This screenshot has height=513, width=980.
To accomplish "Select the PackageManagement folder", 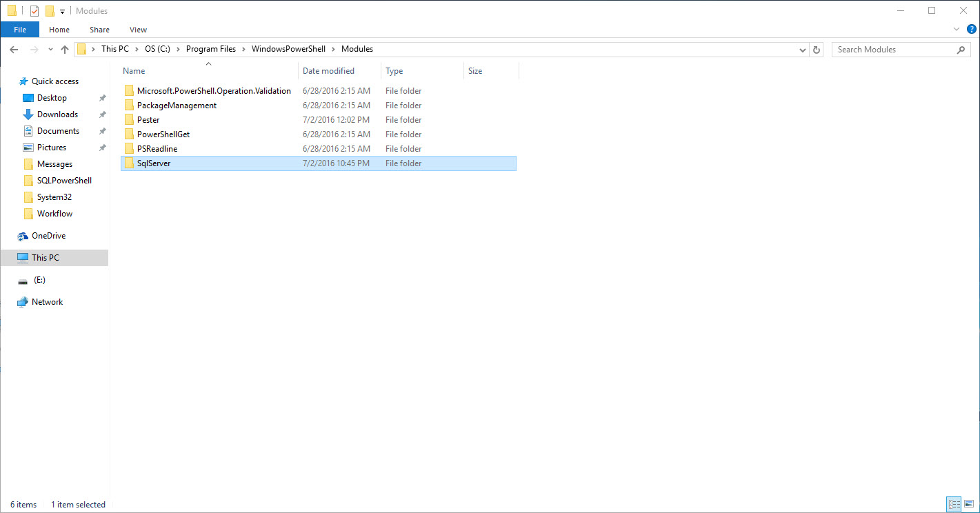I will (177, 105).
